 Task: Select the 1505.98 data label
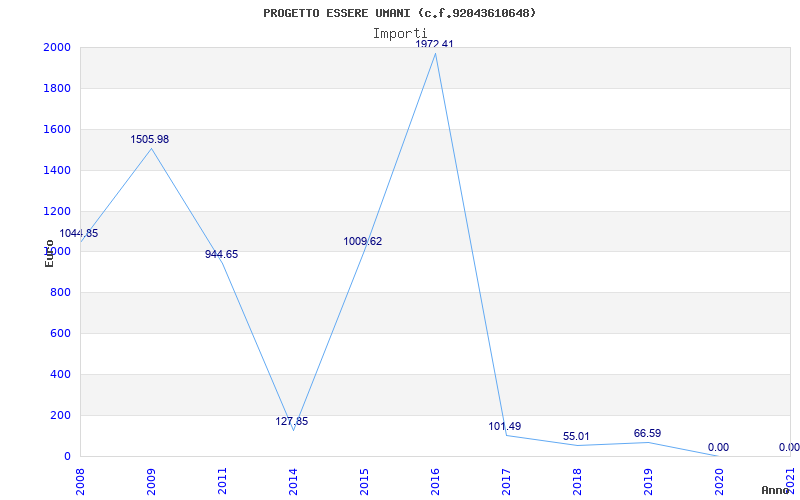[149, 139]
